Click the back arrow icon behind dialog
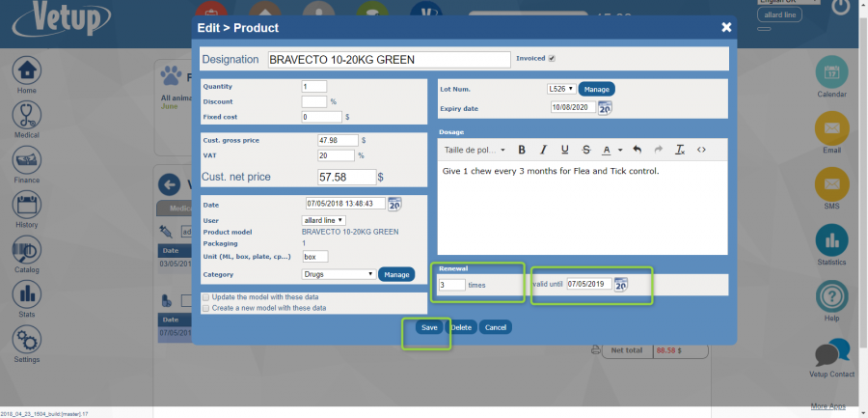The height and width of the screenshot is (418, 868). pyautogui.click(x=169, y=184)
